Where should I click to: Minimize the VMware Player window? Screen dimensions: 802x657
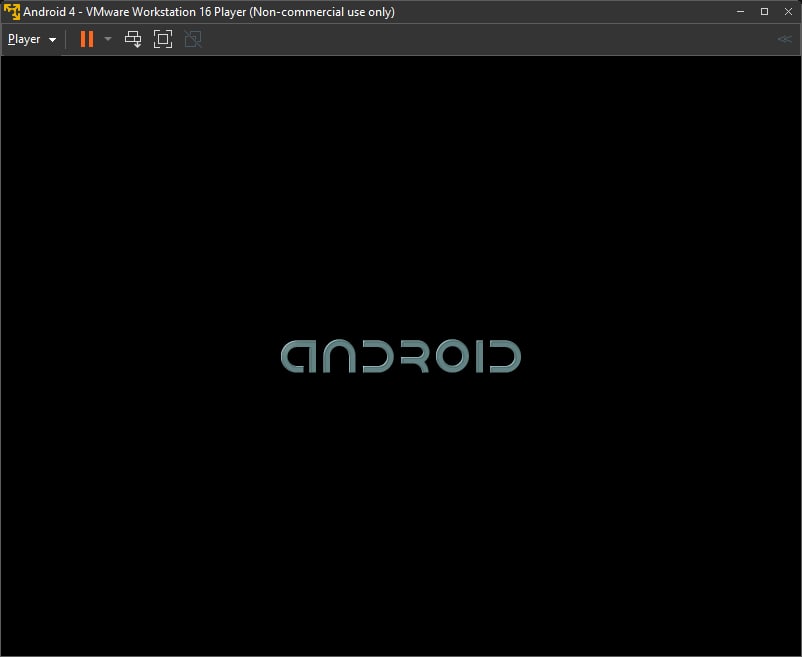pos(740,12)
